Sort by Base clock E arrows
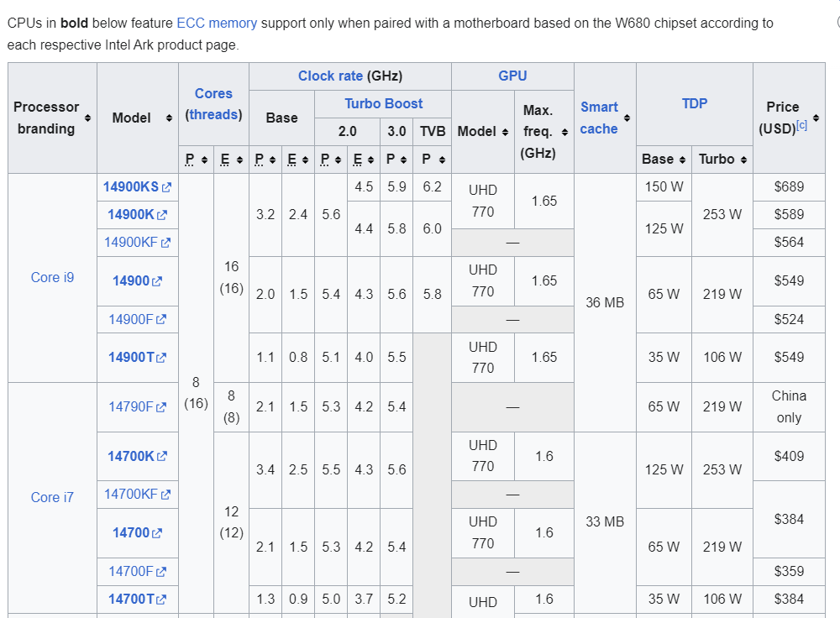840x618 pixels. 305,160
